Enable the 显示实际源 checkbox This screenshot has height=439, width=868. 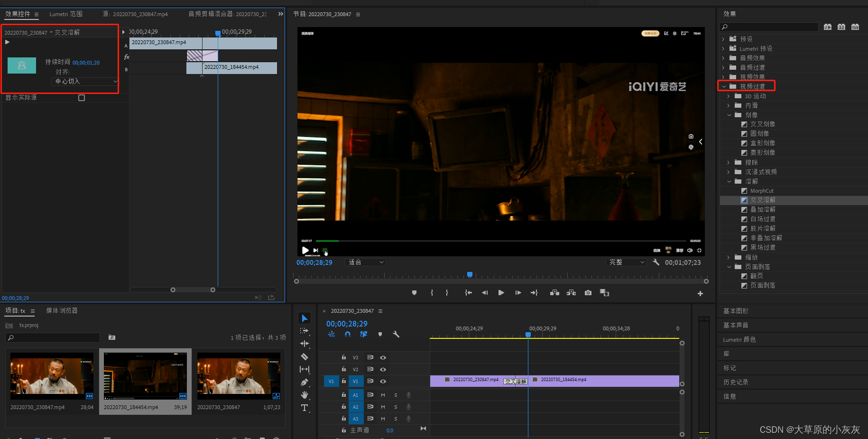point(82,98)
